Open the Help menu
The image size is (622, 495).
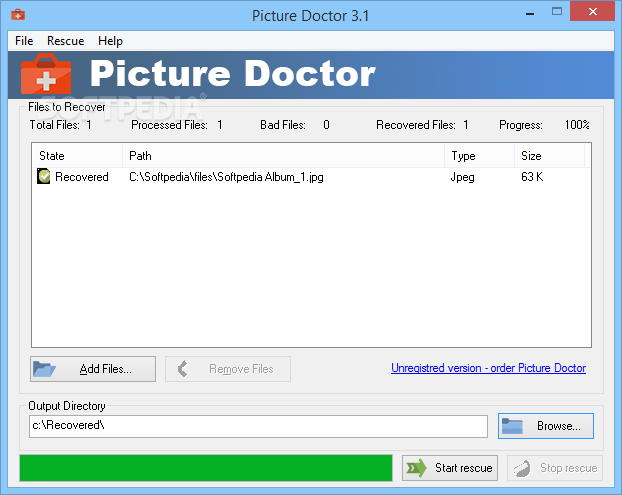[110, 41]
